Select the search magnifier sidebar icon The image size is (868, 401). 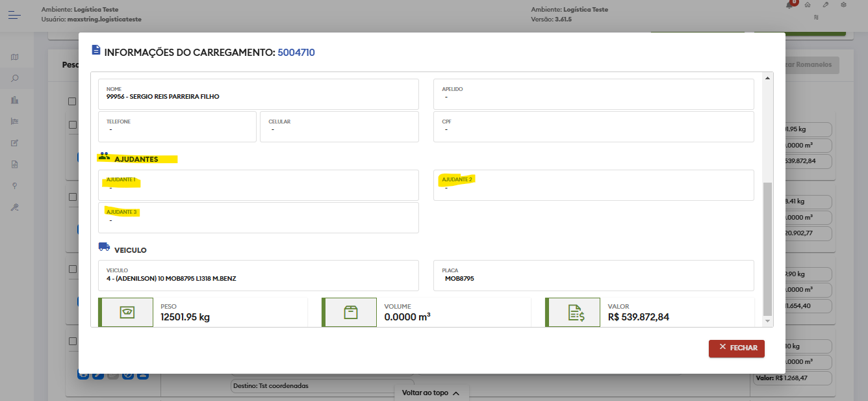click(x=15, y=79)
